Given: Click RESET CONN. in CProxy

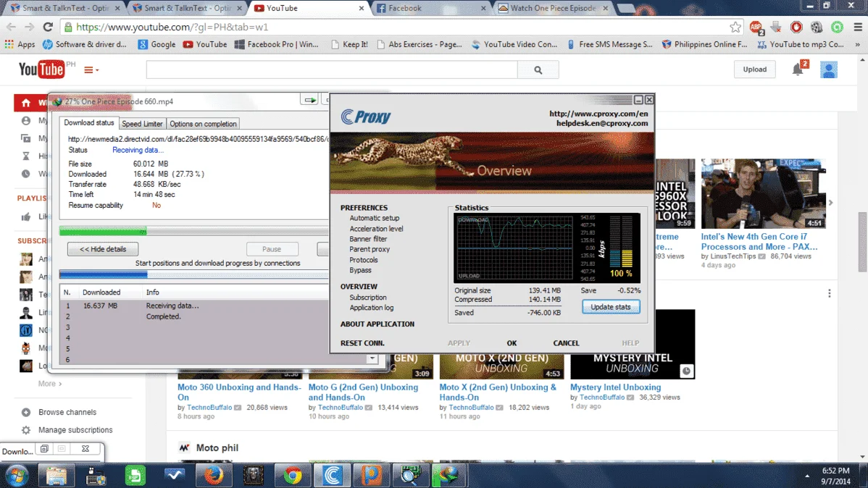Looking at the screenshot, I should coord(362,343).
